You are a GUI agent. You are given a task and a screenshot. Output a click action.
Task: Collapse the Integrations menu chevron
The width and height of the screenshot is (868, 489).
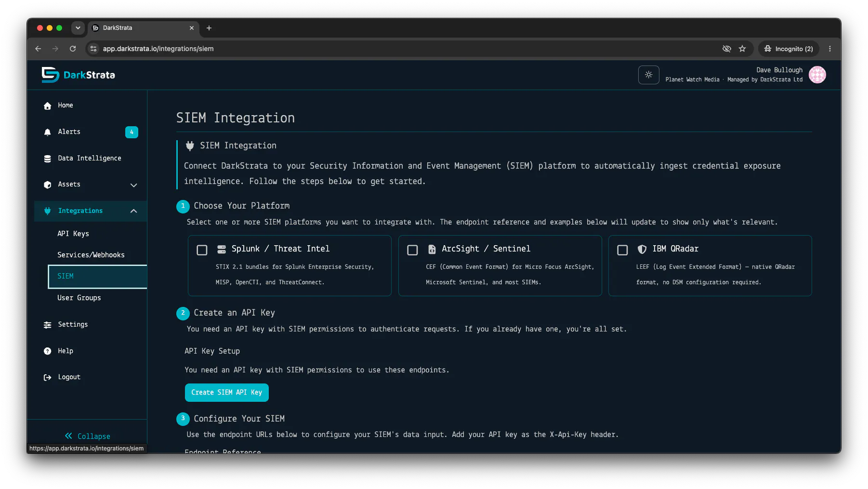(134, 211)
